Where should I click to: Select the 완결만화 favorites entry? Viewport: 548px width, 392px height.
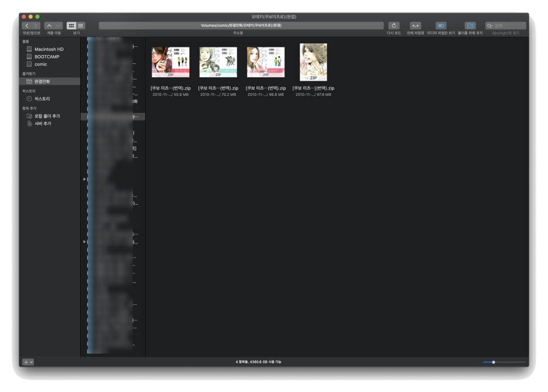tap(44, 81)
